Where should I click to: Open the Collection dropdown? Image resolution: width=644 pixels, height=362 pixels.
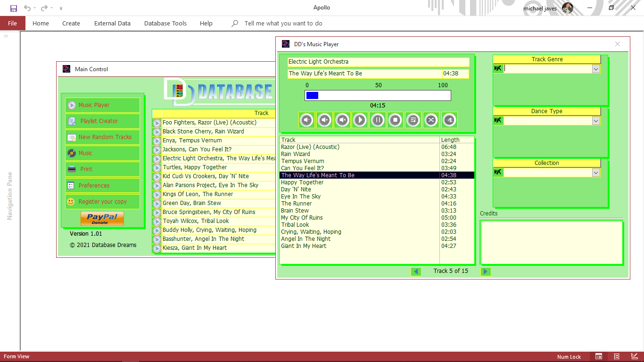click(x=596, y=173)
